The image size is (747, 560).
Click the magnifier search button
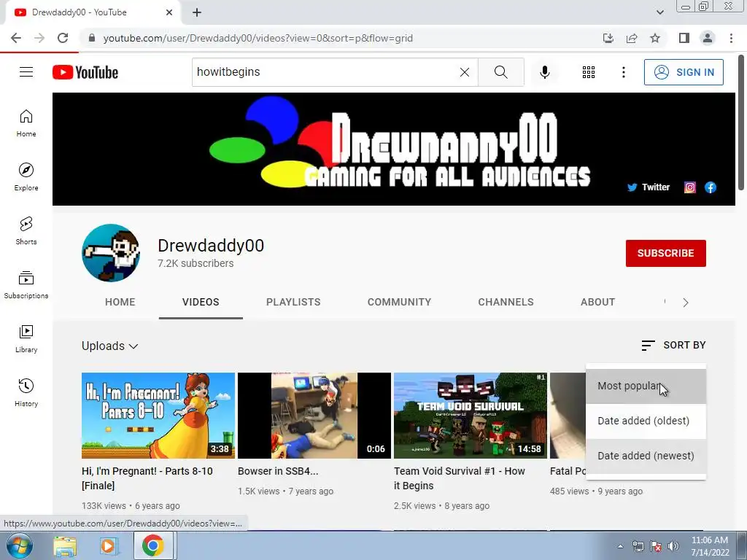[500, 72]
